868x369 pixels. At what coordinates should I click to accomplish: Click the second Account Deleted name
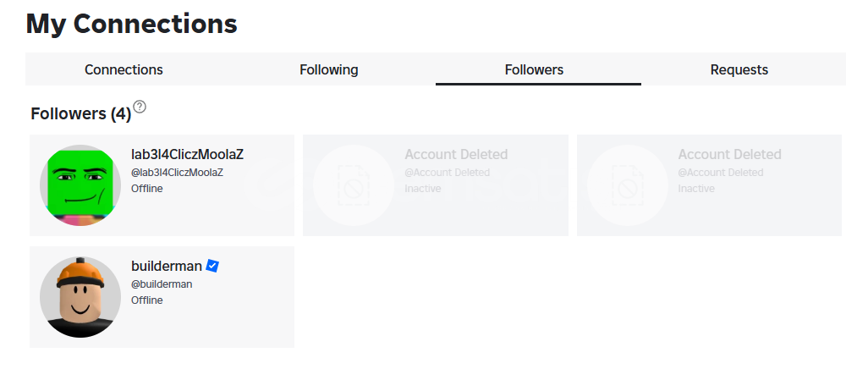(x=729, y=154)
